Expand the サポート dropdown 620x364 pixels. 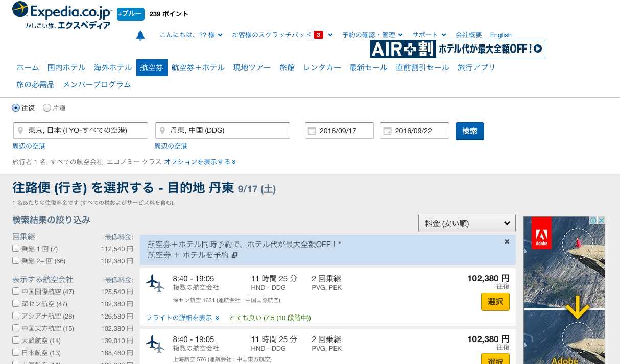(429, 35)
